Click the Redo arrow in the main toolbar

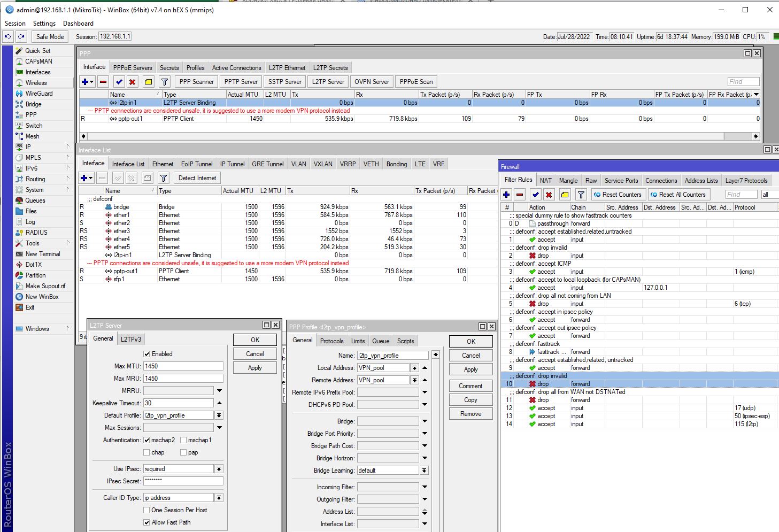point(21,37)
